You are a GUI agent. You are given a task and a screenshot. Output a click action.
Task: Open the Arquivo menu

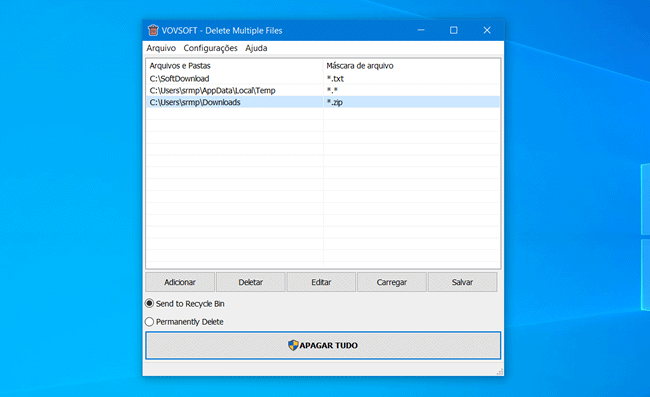161,48
